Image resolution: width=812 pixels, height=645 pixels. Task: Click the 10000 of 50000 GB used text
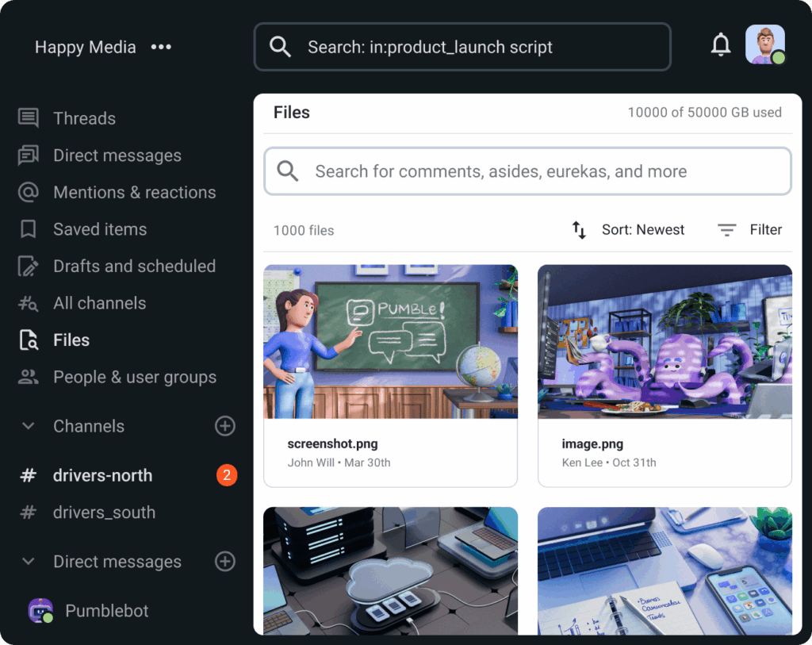705,113
